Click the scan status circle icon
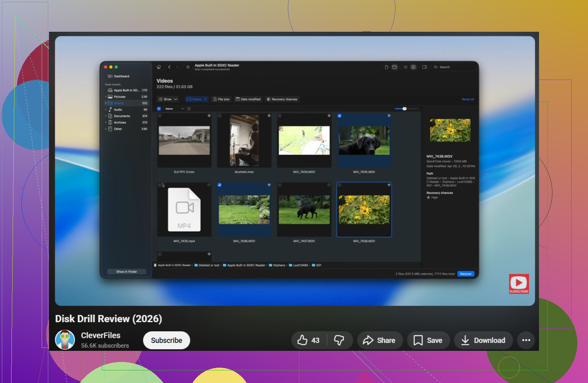588x383 pixels. 188,67
